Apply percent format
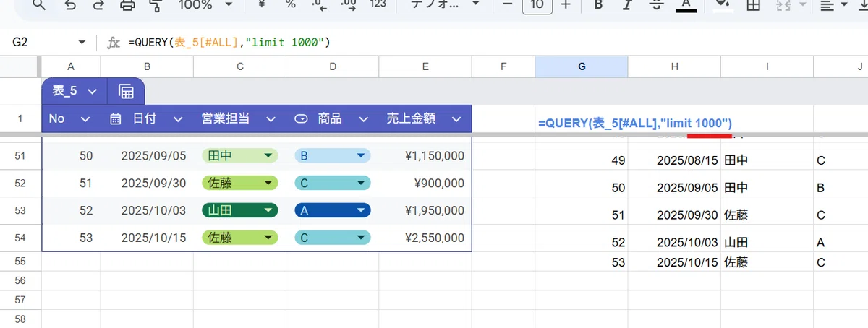The height and width of the screenshot is (328, 868). pyautogui.click(x=291, y=4)
